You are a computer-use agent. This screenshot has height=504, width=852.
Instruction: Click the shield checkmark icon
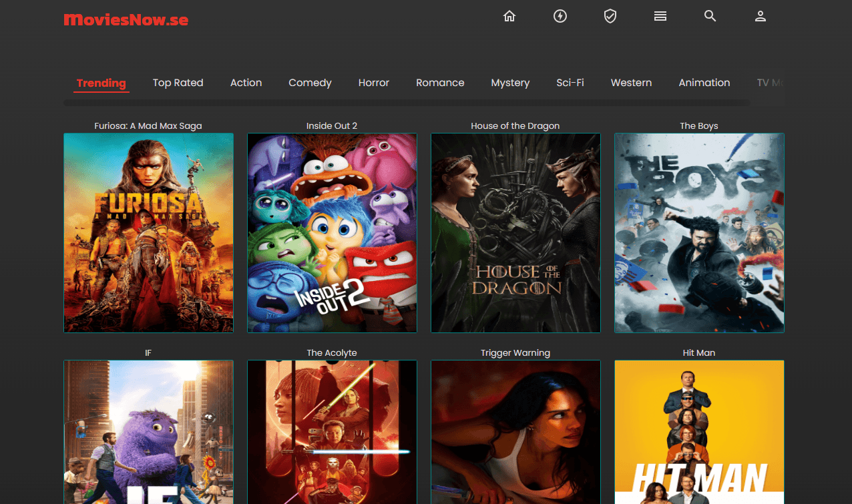pos(610,17)
